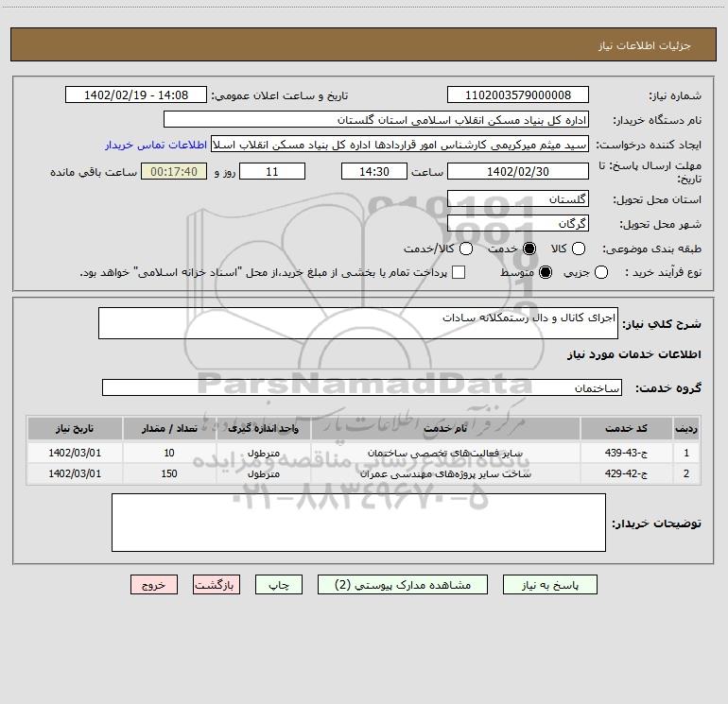Click the اطلاعات خدمات مورد نیاز heading
728x704 pixels.
(x=633, y=354)
